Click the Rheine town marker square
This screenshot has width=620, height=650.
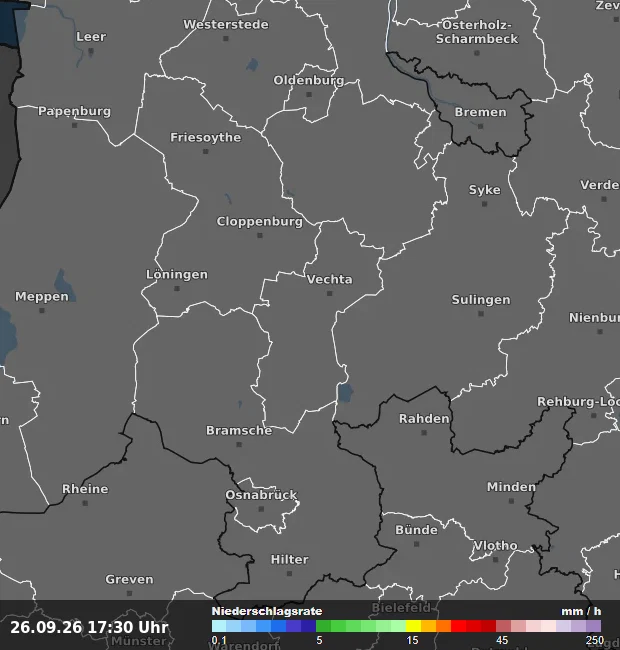(x=85, y=503)
